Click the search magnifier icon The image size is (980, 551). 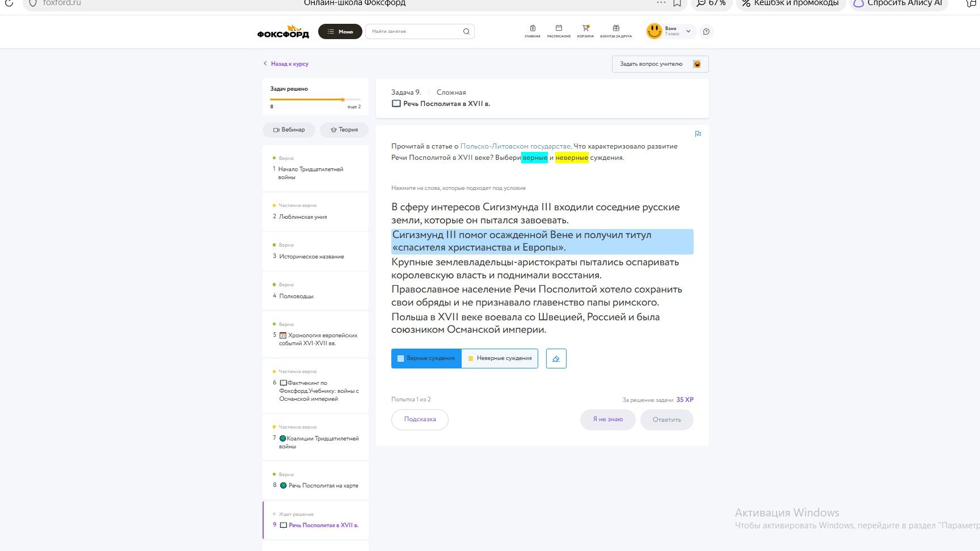coord(466,32)
